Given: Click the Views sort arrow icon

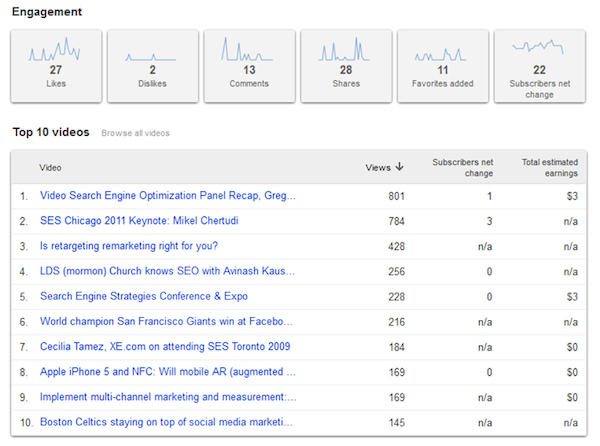Looking at the screenshot, I should pyautogui.click(x=399, y=166).
